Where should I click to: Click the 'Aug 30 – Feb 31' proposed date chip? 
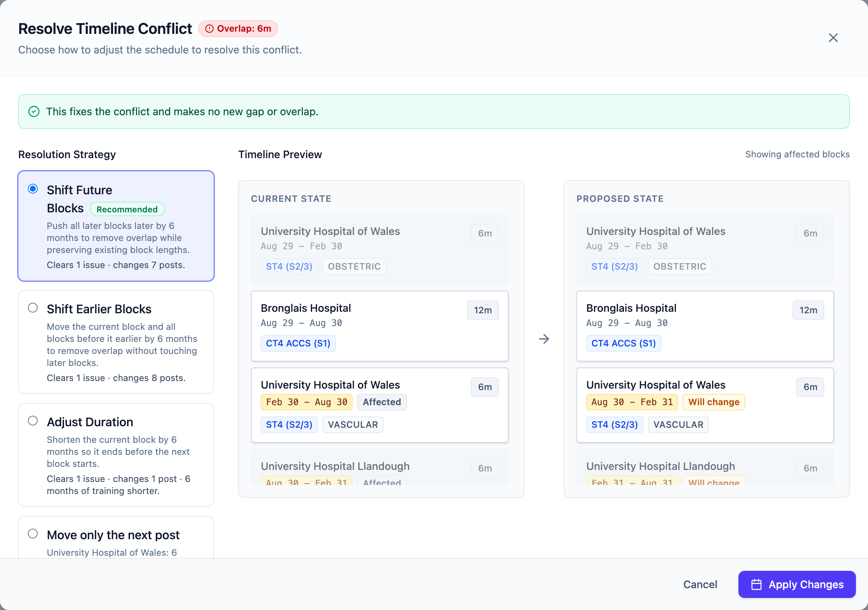click(632, 402)
